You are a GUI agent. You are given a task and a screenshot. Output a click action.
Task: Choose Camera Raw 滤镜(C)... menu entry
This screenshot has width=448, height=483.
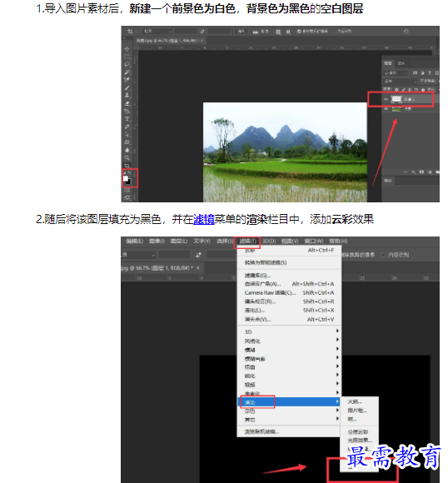pyautogui.click(x=290, y=292)
